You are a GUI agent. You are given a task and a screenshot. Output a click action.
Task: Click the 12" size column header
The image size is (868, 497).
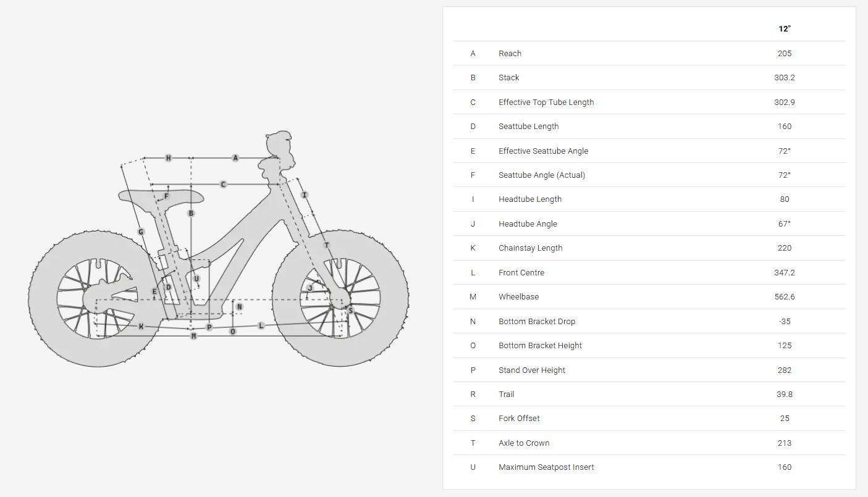(x=785, y=29)
